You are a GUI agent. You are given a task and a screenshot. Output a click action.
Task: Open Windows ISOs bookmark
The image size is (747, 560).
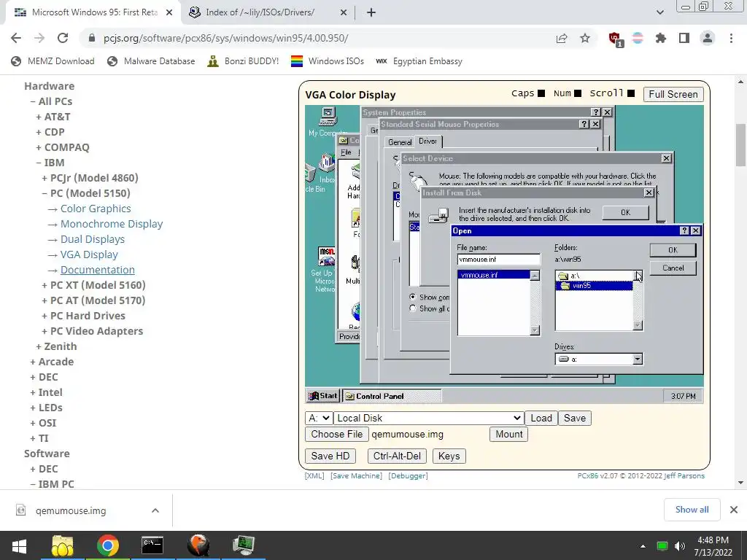[328, 61]
